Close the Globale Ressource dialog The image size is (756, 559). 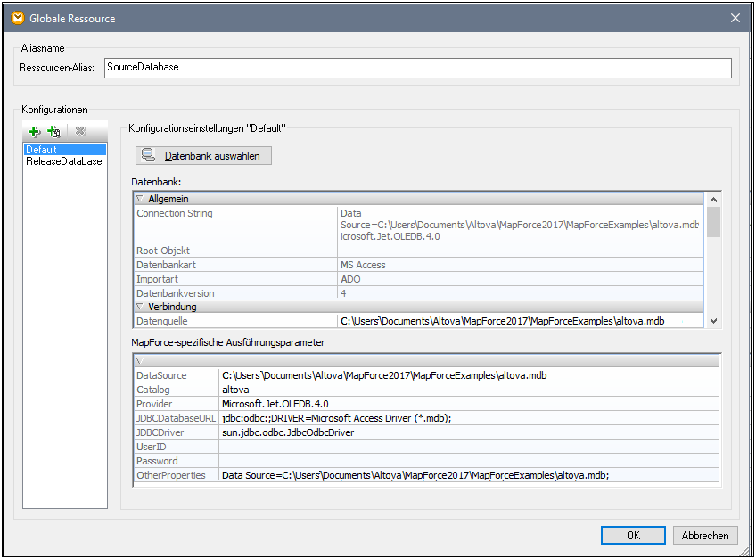coord(735,18)
